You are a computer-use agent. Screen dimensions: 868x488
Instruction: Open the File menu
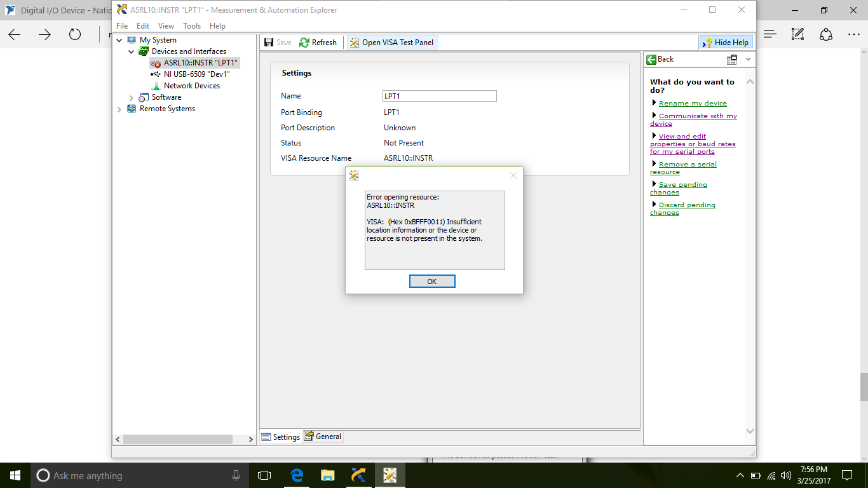[122, 26]
